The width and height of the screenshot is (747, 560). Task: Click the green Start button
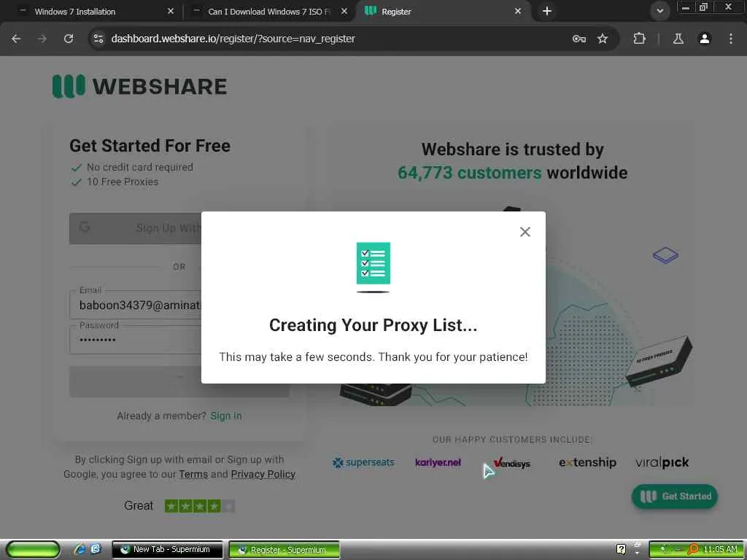[x=33, y=550]
